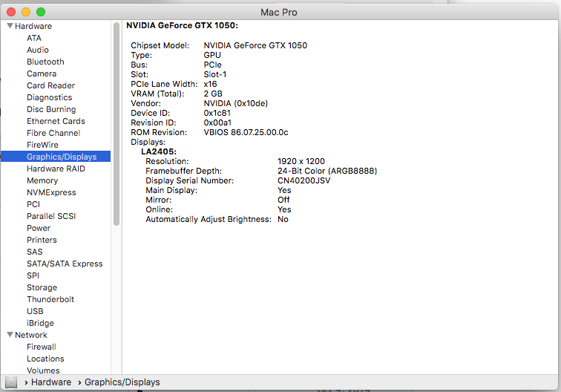Image resolution: width=561 pixels, height=392 pixels.
Task: Click the Mirror value Off
Action: 283,200
